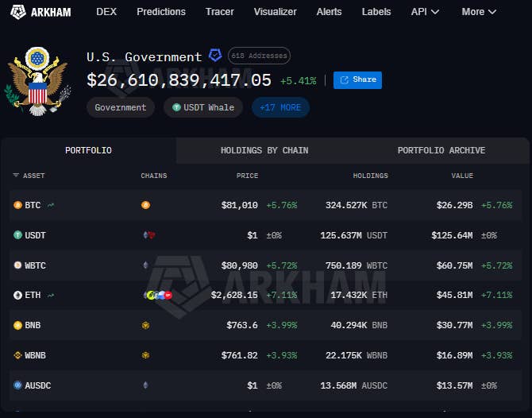Viewport: 532px width, 418px height.
Task: Click the ETH asset icon
Action: click(x=17, y=295)
